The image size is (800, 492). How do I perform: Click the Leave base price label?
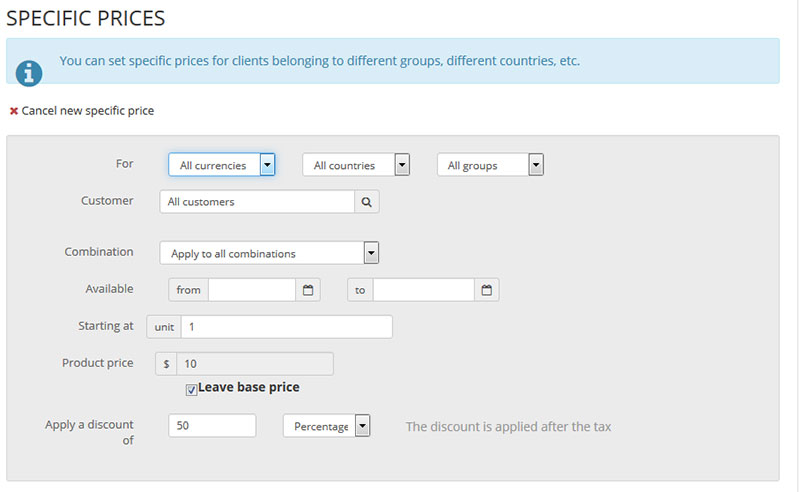click(x=249, y=388)
